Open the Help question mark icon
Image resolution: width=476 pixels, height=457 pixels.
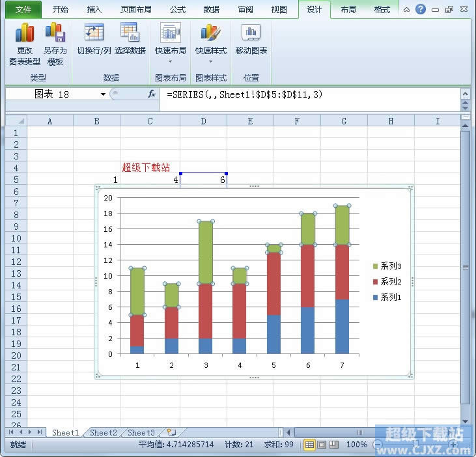coord(421,10)
